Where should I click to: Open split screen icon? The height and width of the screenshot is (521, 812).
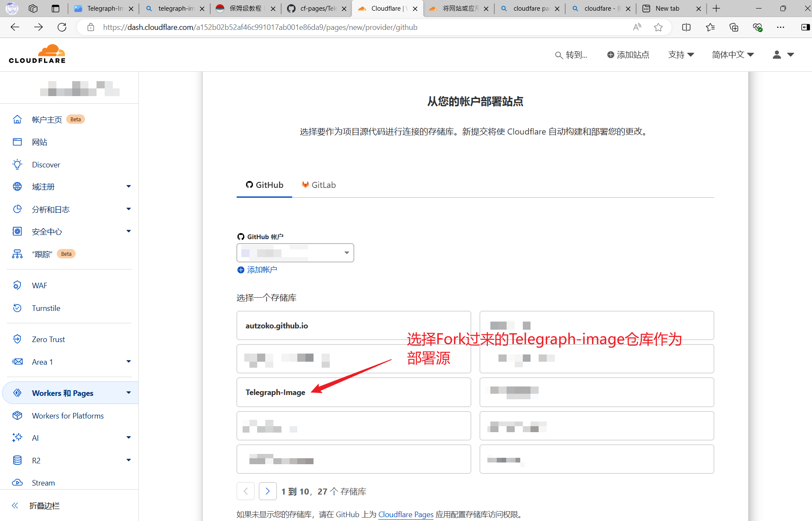pos(686,27)
